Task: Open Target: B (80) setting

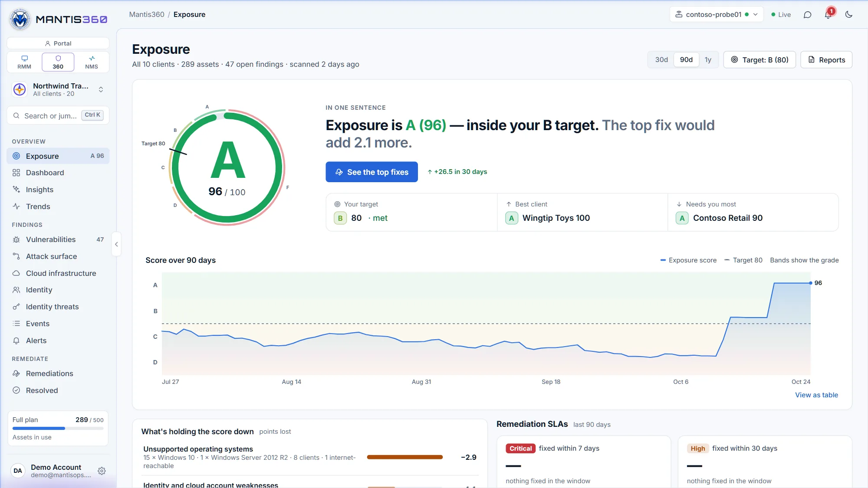Action: click(x=759, y=60)
